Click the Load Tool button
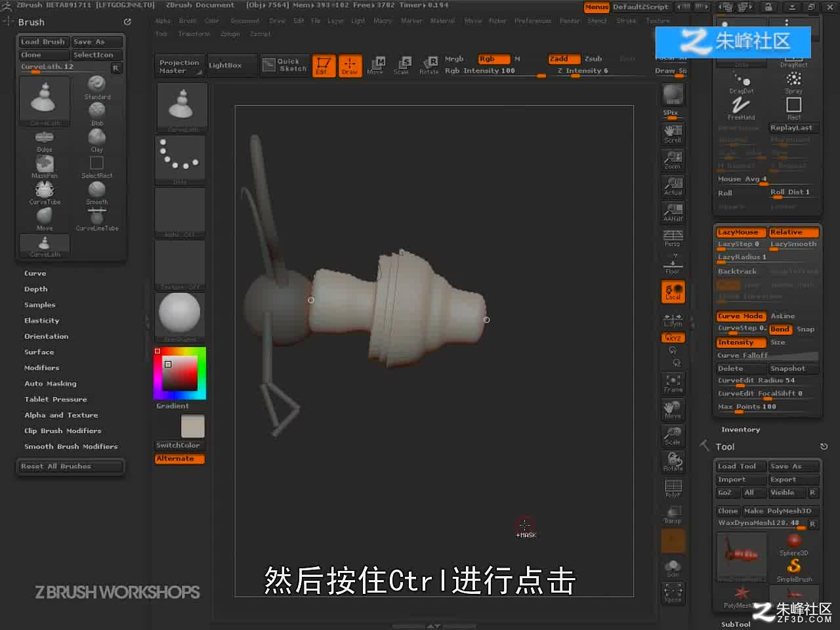Image resolution: width=840 pixels, height=630 pixels. [x=740, y=467]
